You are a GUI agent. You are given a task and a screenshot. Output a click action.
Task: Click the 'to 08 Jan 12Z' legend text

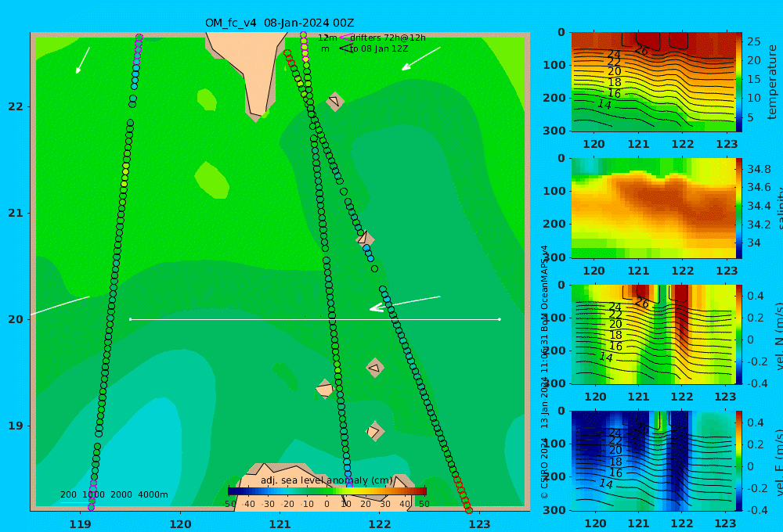pyautogui.click(x=379, y=49)
